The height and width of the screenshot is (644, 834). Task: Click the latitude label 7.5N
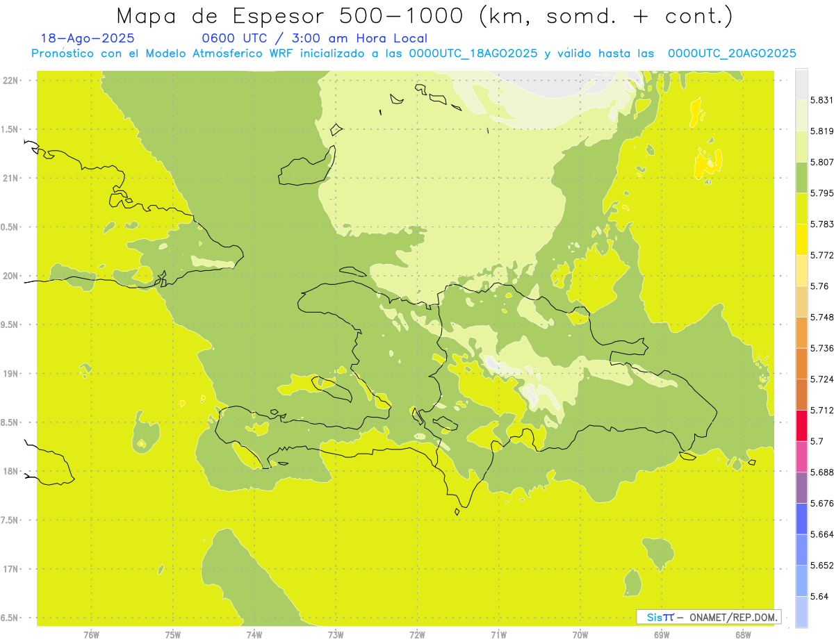pyautogui.click(x=10, y=520)
